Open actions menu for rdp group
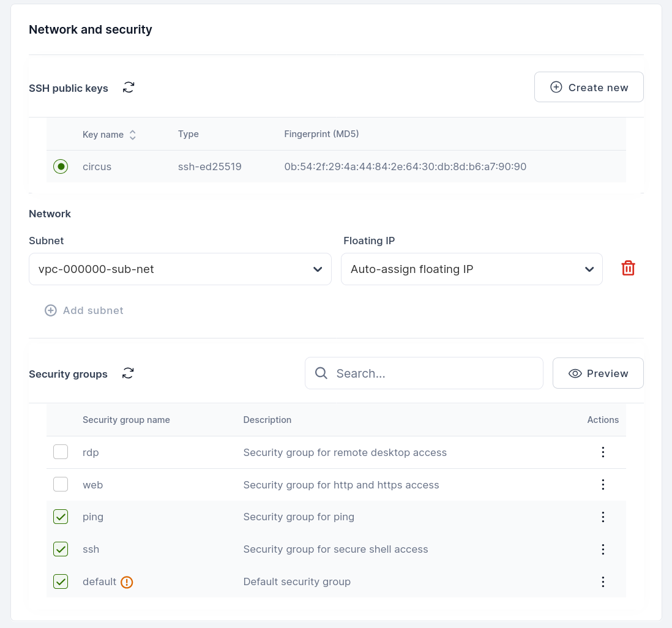672x628 pixels. point(603,452)
